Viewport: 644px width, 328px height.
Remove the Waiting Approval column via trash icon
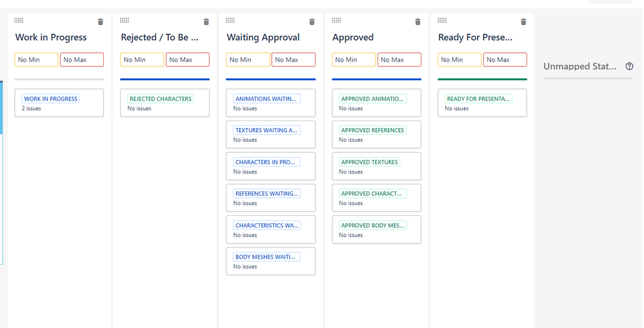point(312,22)
